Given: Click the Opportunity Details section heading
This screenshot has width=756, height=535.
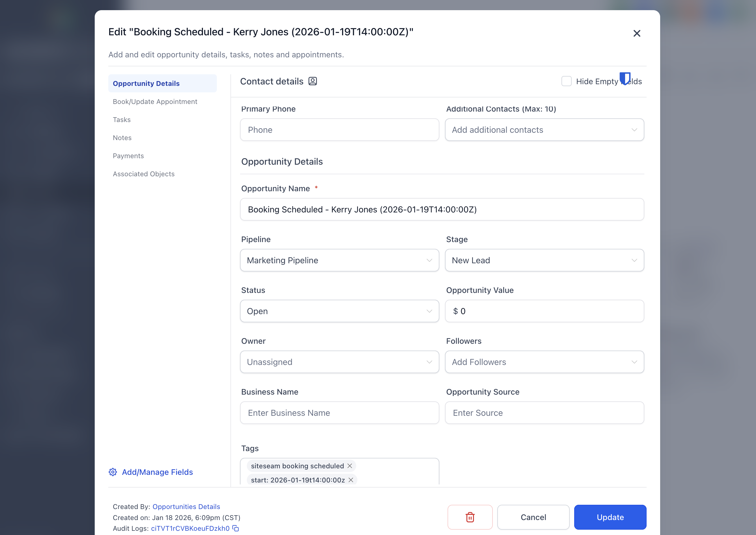Looking at the screenshot, I should coord(282,161).
